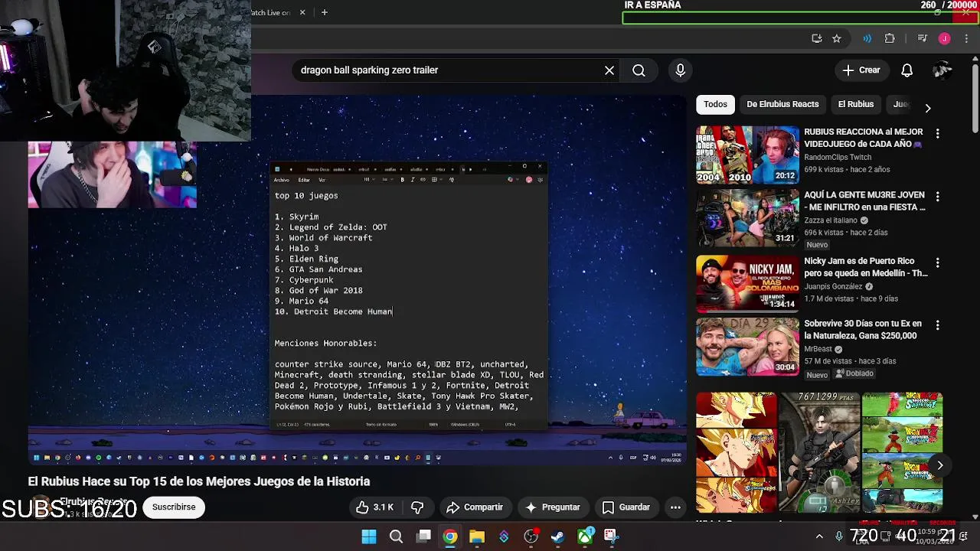Viewport: 980px width, 551px height.
Task: Switch to Chrome from the taskbar
Action: click(x=450, y=536)
